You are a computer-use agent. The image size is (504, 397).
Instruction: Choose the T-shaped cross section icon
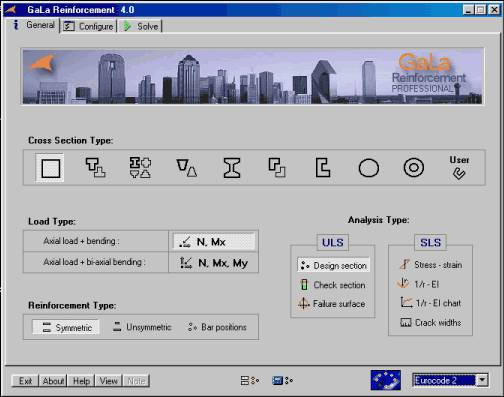pyautogui.click(x=95, y=168)
